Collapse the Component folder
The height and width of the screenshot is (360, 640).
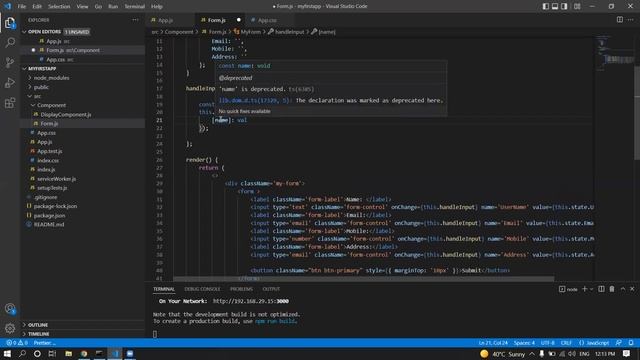[51, 105]
